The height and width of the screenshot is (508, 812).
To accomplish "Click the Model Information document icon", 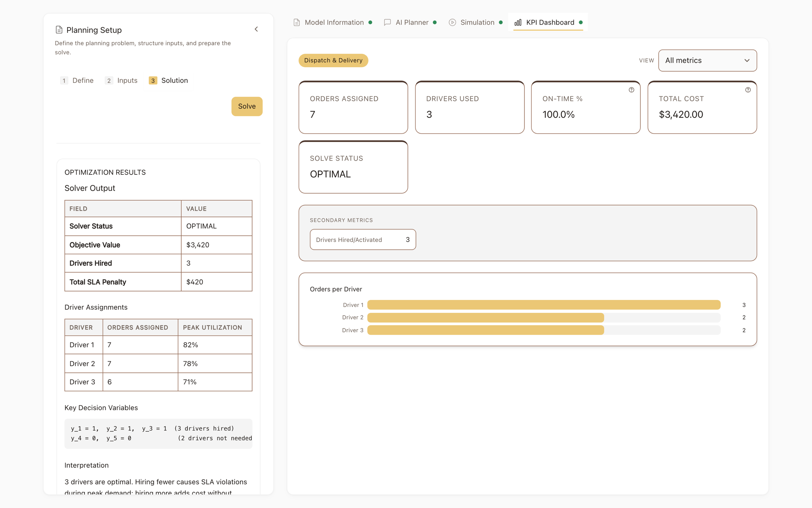I will point(297,23).
